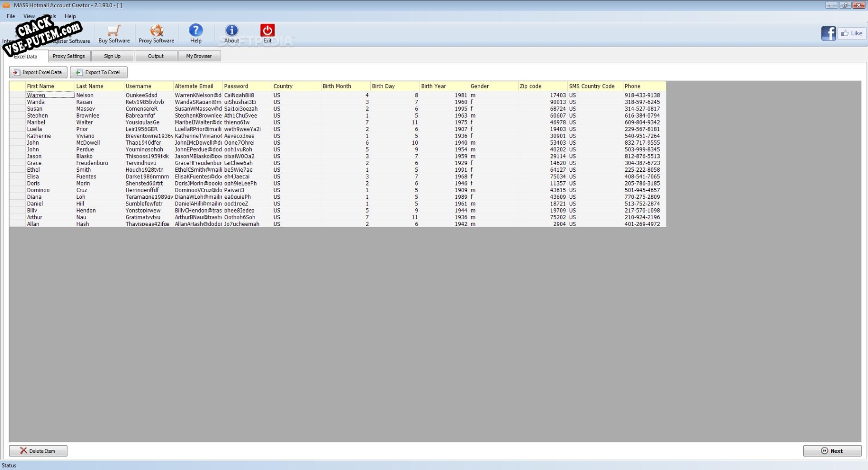Click the Birth Year column header
Image resolution: width=868 pixels, height=470 pixels.
coord(444,86)
